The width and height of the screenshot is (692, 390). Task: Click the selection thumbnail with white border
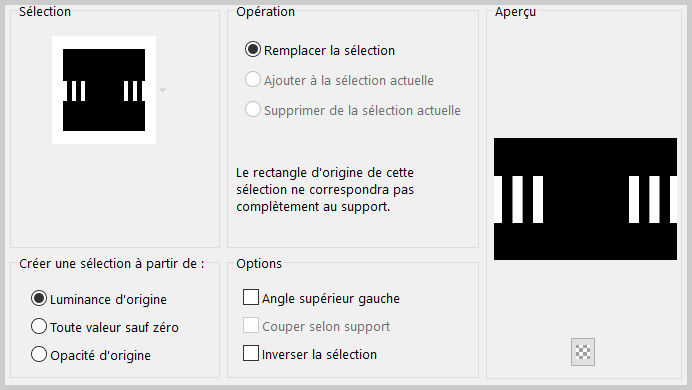[104, 90]
